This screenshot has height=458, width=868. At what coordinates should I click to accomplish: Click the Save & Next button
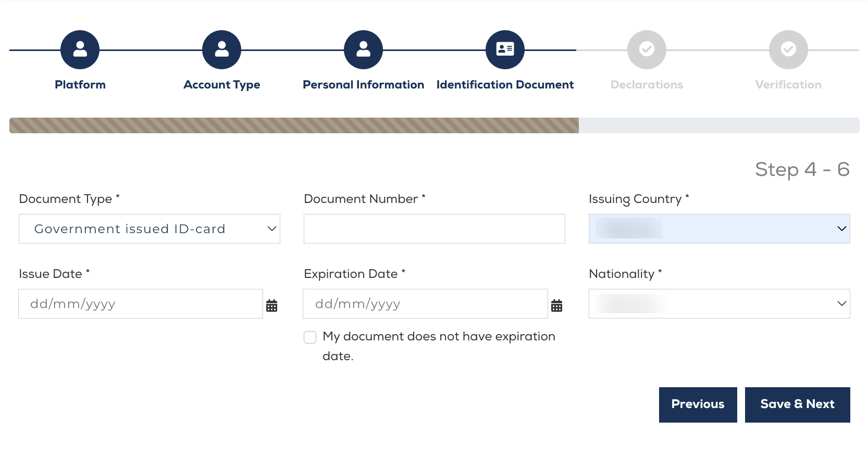(797, 404)
